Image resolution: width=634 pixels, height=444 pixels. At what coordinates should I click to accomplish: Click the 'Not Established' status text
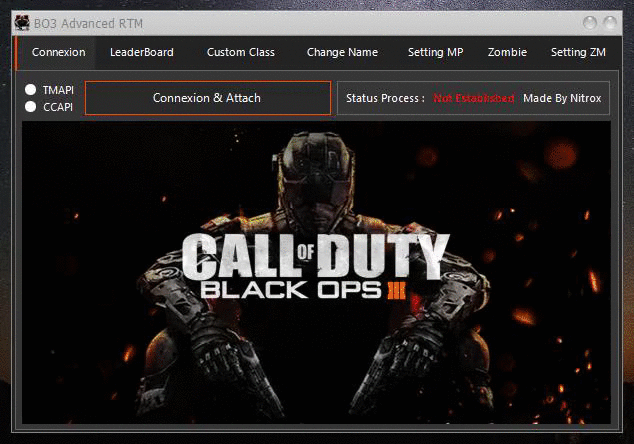(473, 98)
